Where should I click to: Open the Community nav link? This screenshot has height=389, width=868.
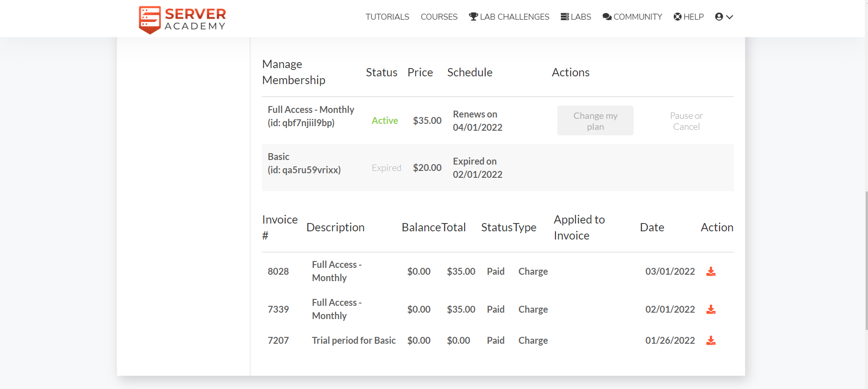tap(637, 17)
